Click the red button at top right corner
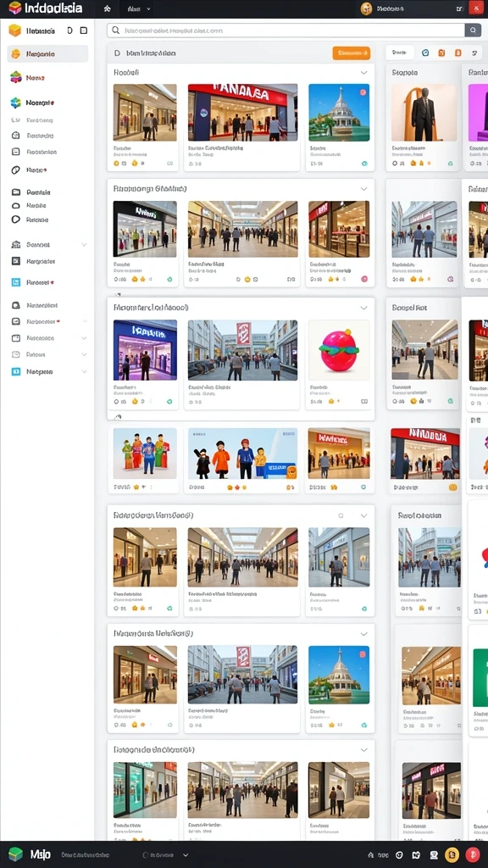Screen dimensions: 488x868 (x=476, y=8)
